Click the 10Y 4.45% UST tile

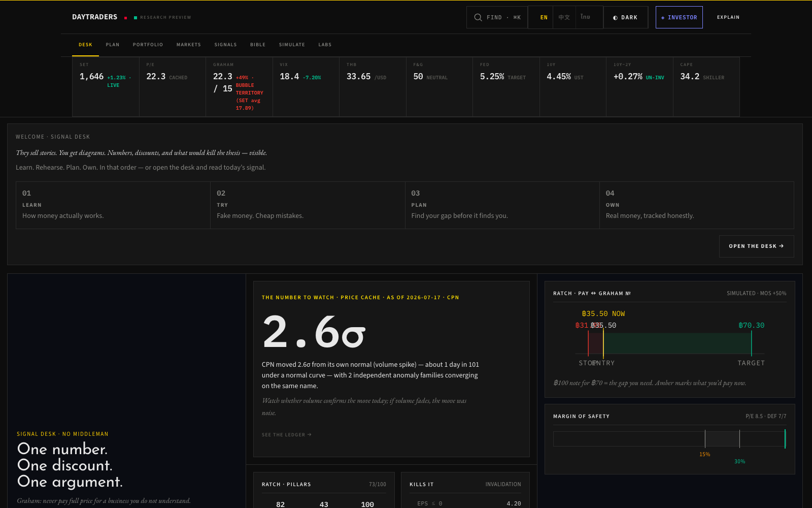pyautogui.click(x=573, y=87)
